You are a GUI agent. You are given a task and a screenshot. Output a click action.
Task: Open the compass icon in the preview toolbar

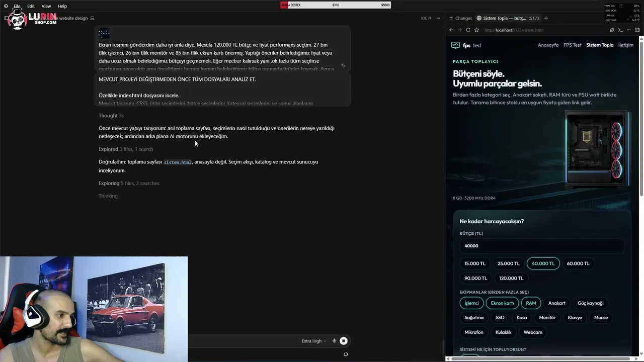(612, 30)
